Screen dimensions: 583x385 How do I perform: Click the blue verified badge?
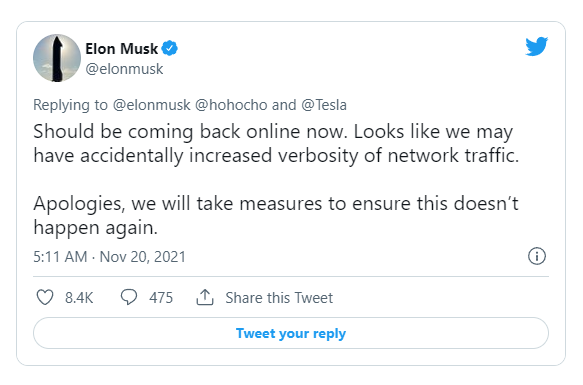point(170,48)
